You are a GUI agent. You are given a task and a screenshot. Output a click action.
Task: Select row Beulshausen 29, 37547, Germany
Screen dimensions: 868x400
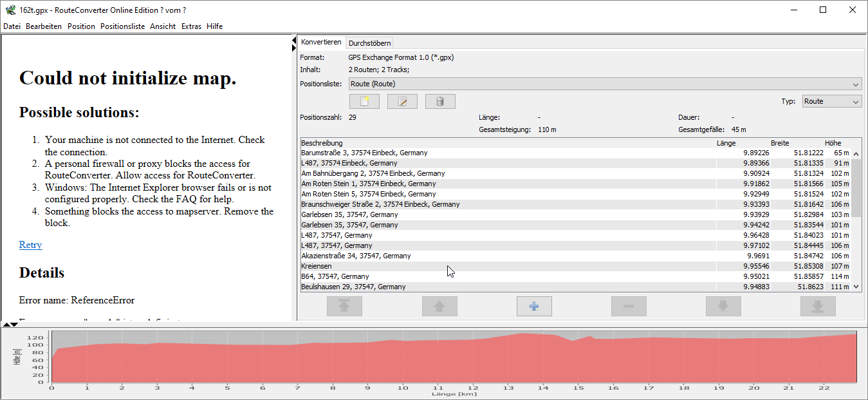(576, 287)
